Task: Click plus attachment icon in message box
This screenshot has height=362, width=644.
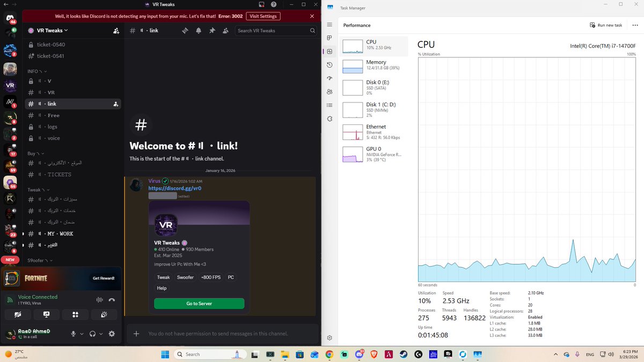Action: [136, 334]
